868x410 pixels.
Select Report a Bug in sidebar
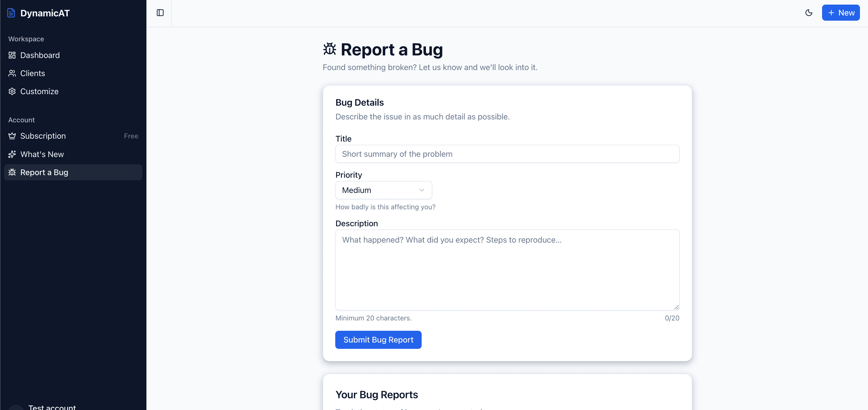pyautogui.click(x=73, y=172)
